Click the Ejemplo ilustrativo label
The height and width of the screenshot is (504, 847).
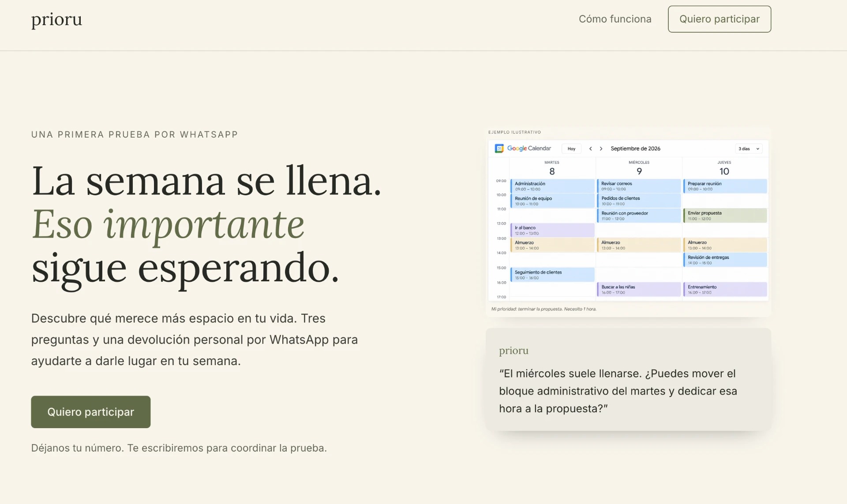514,132
